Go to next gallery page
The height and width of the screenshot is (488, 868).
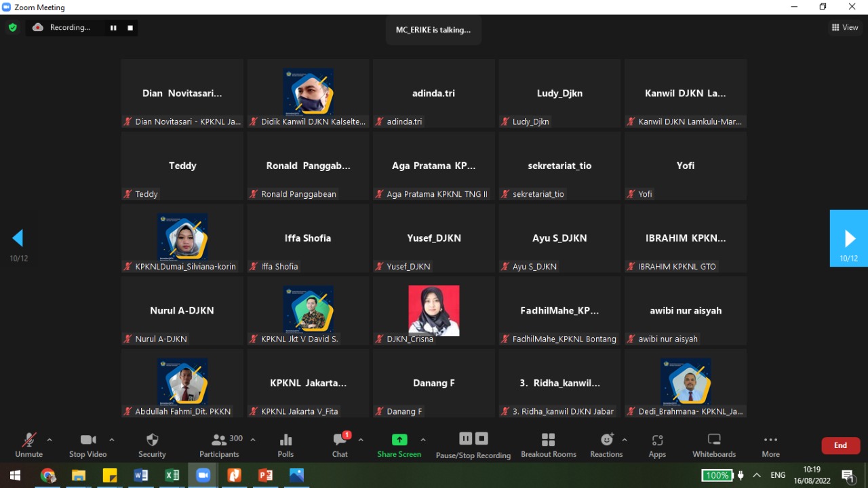[x=849, y=238]
